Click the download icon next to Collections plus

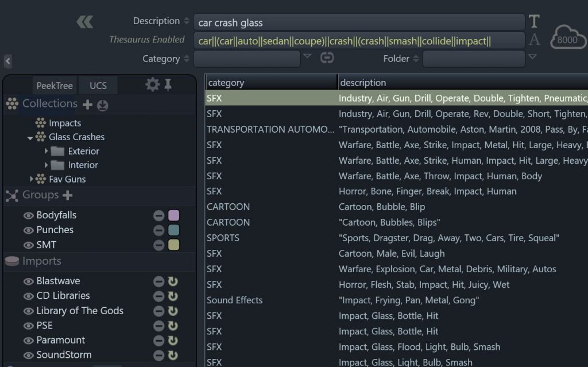[102, 105]
